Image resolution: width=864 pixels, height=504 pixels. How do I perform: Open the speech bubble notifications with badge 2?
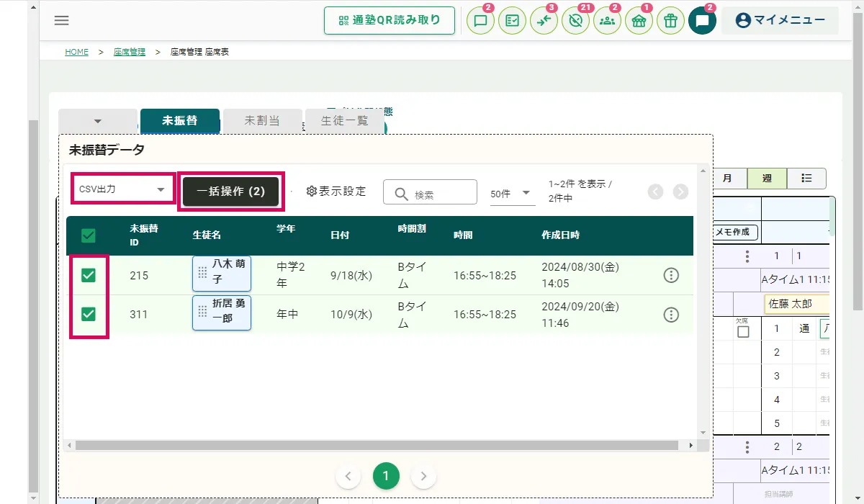point(480,20)
